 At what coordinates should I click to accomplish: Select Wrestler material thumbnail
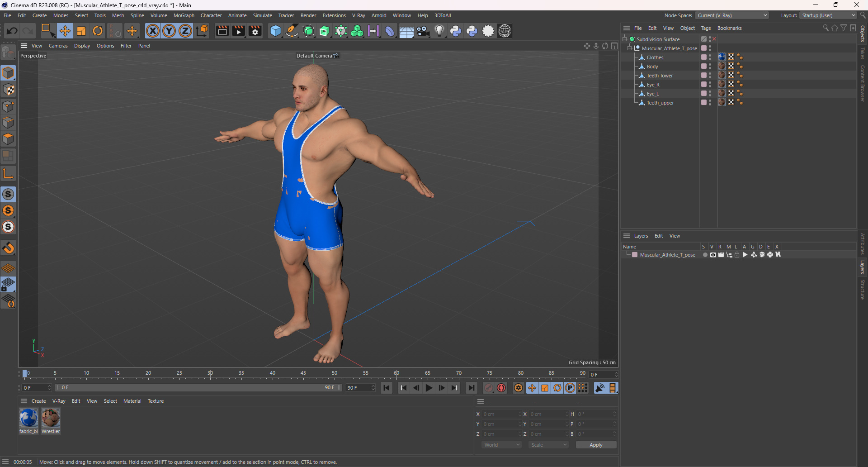pos(51,418)
